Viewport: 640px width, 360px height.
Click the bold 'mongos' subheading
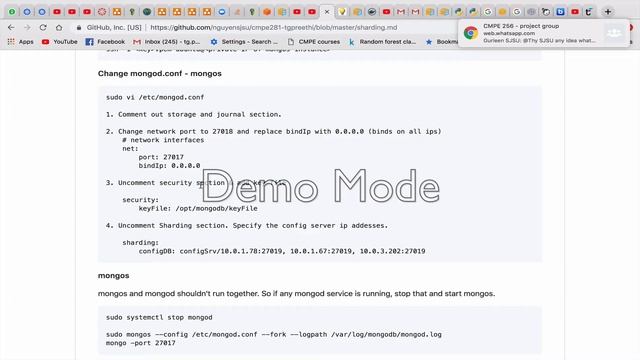[113, 276]
